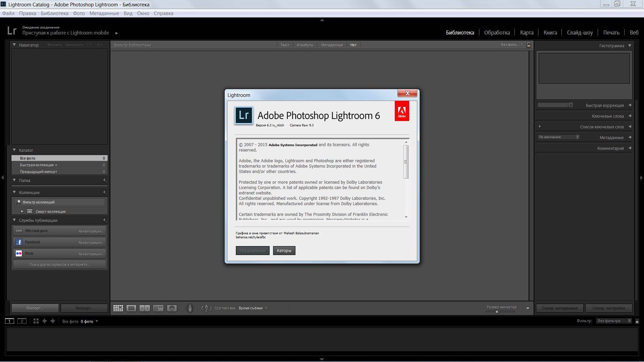
Task: Click the Экспорт... button
Action: pyautogui.click(x=84, y=308)
